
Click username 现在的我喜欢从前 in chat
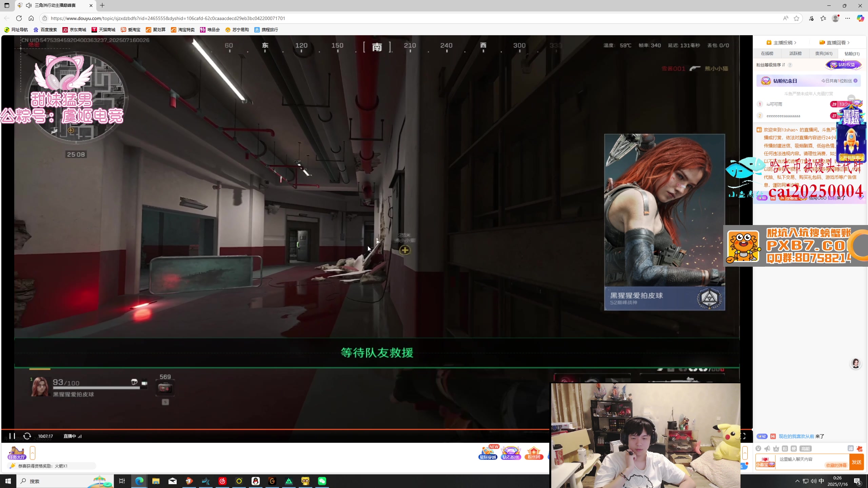[x=796, y=436]
